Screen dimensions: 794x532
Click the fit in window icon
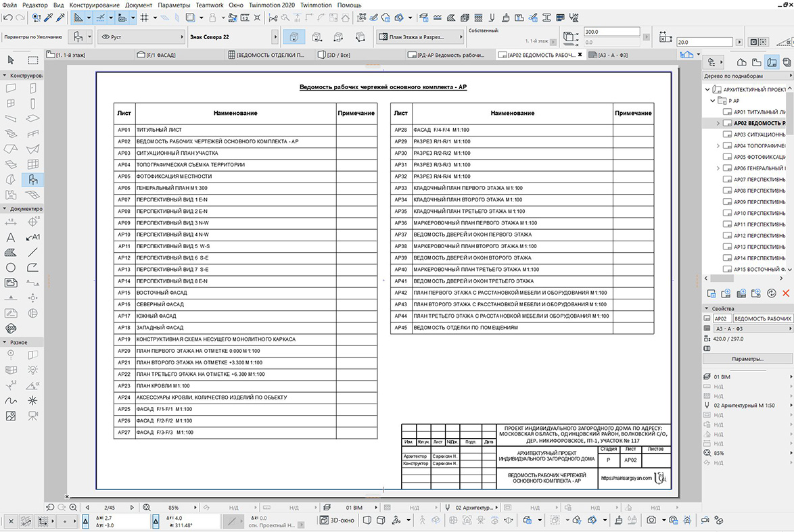point(147,507)
